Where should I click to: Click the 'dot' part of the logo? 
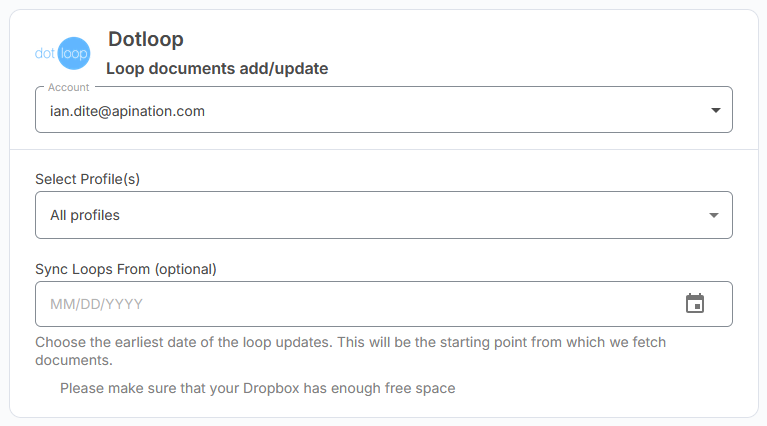coord(45,53)
